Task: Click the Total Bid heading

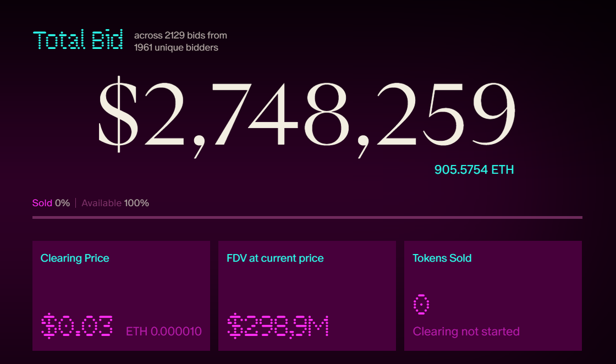Action: pyautogui.click(x=78, y=41)
